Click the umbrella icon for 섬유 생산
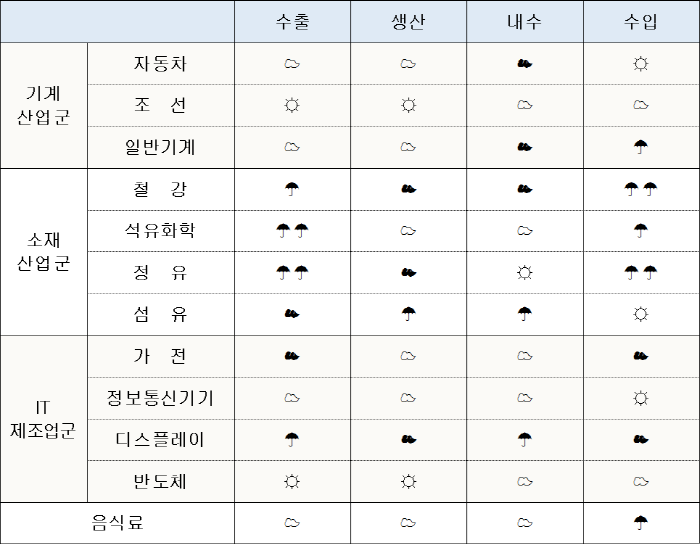The width and height of the screenshot is (700, 544). [408, 314]
